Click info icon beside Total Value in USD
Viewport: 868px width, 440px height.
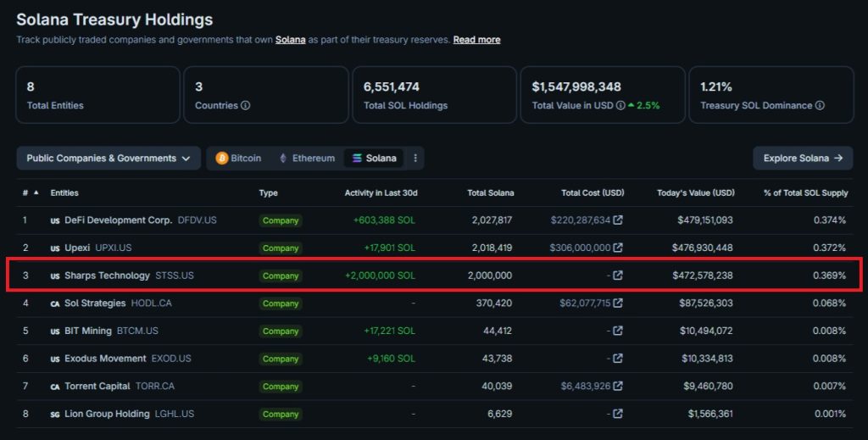[620, 106]
